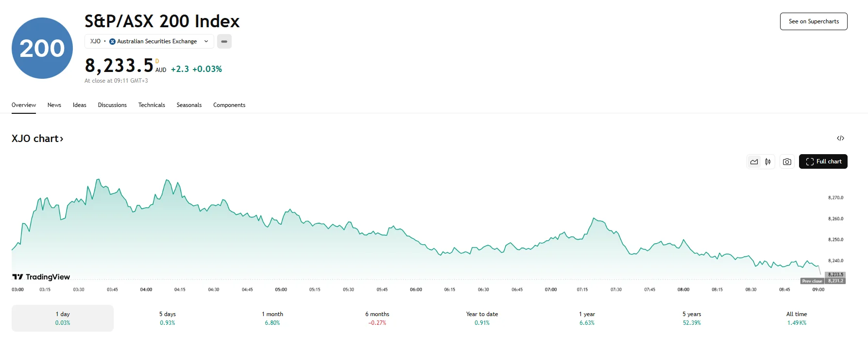
Task: Open the Components tab
Action: tap(229, 105)
